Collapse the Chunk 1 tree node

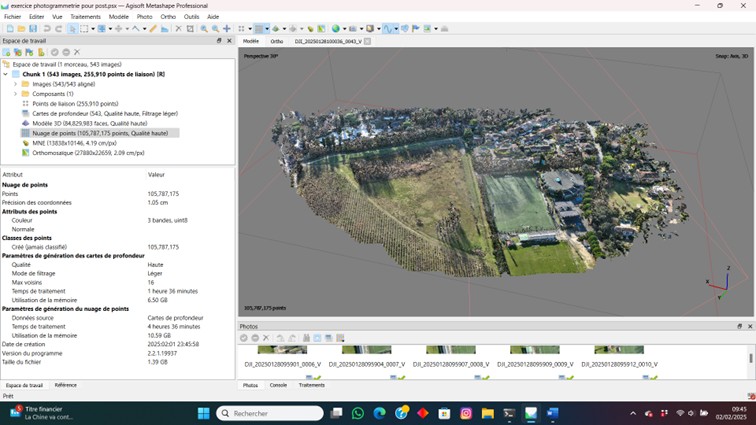(x=7, y=74)
